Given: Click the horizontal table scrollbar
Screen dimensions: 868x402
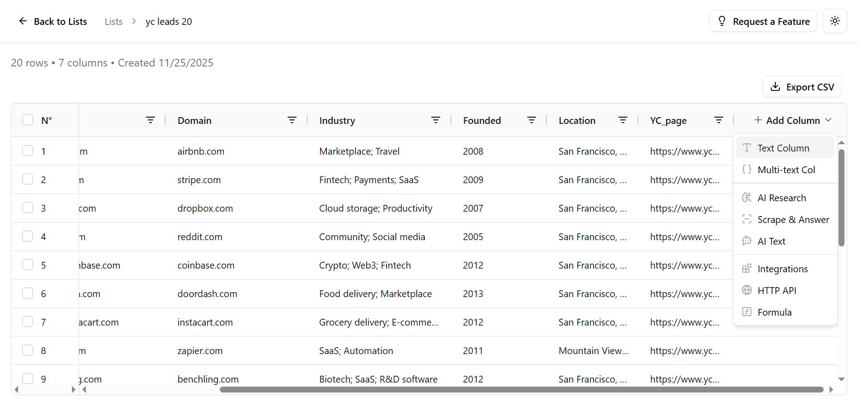Looking at the screenshot, I should [520, 390].
